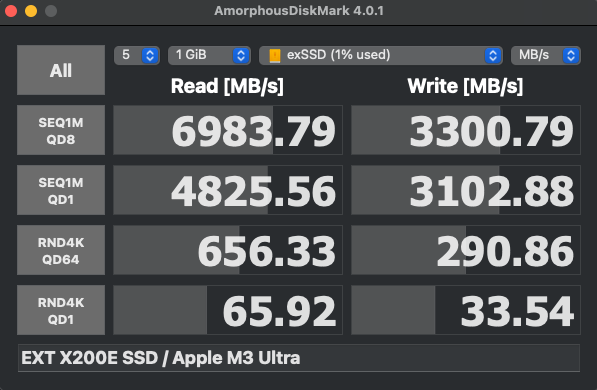The image size is (597, 390).
Task: Start the SEQ1M QD8 test
Action: coord(61,130)
